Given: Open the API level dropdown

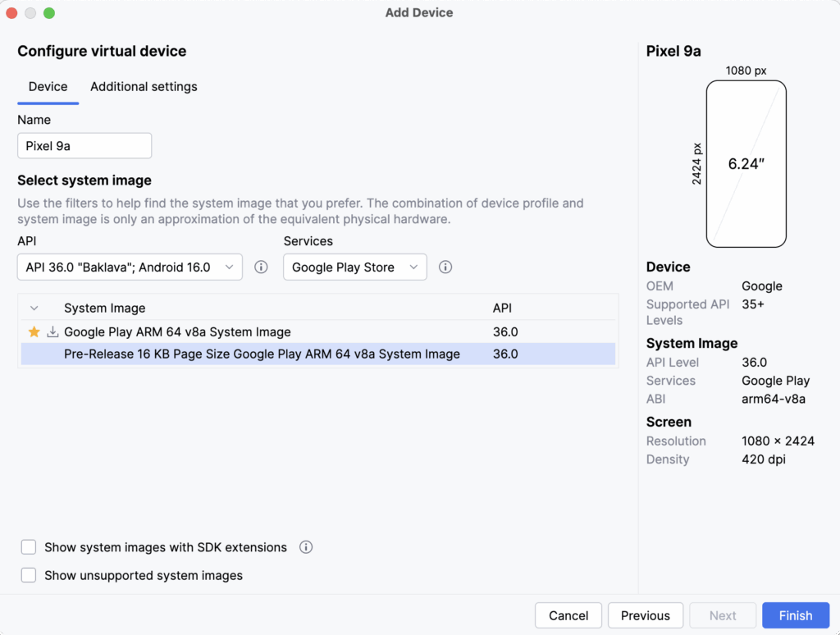Looking at the screenshot, I should (130, 267).
